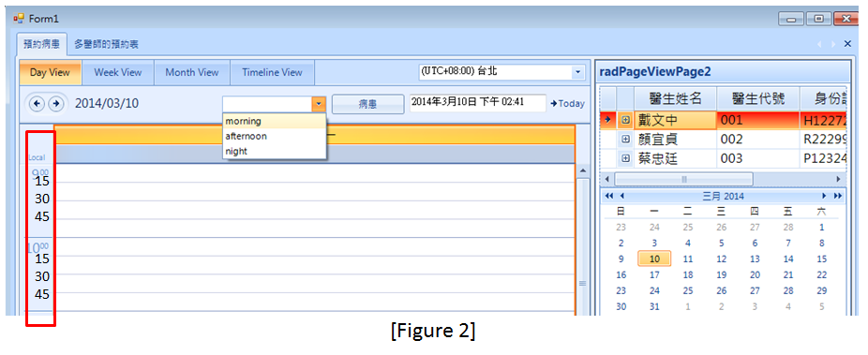This screenshot has width=868, height=355.
Task: Select the 顏宜貞 name cell
Action: pyautogui.click(x=675, y=139)
